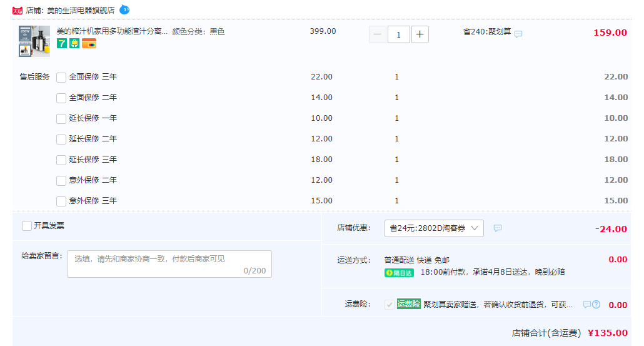Click the 颜色分类：黑色 attribute text
This screenshot has width=644, height=346.
coord(198,32)
